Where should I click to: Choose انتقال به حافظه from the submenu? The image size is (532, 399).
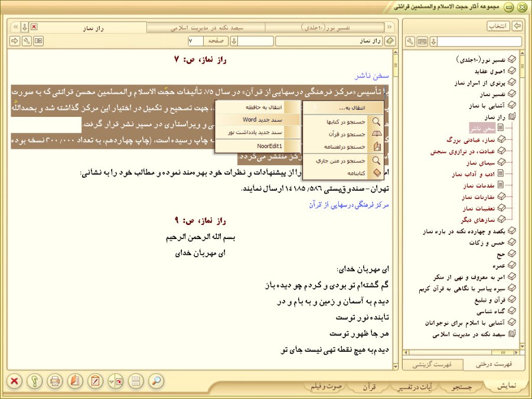pyautogui.click(x=258, y=107)
